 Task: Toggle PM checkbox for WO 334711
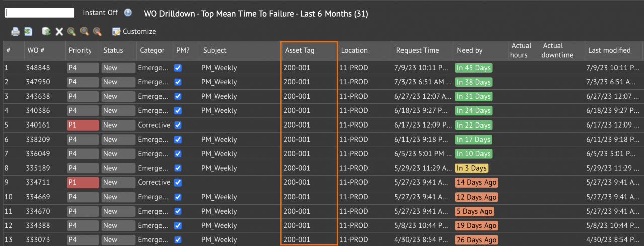coord(178,182)
